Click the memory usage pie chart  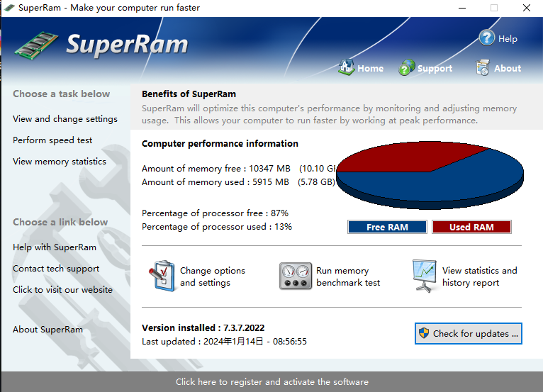click(429, 174)
